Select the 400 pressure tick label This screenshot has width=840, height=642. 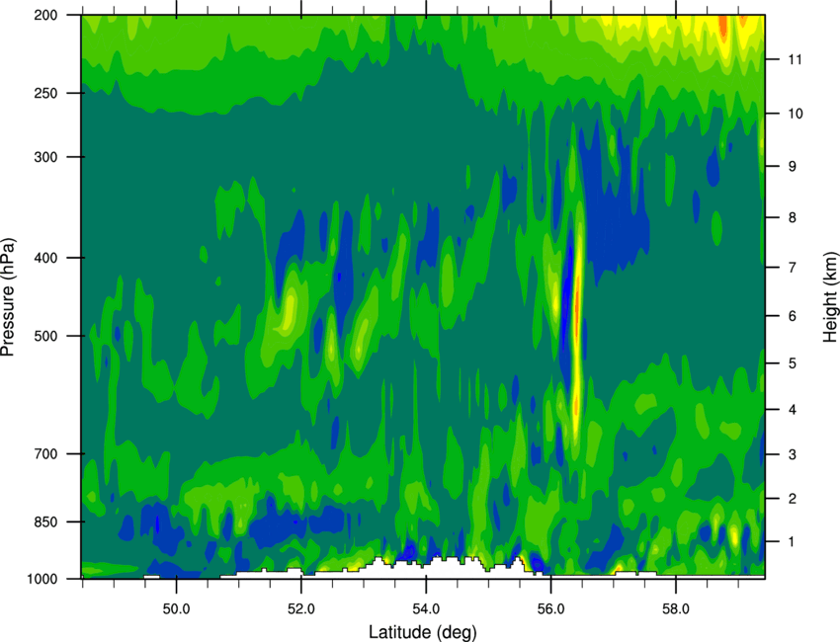[x=45, y=258]
